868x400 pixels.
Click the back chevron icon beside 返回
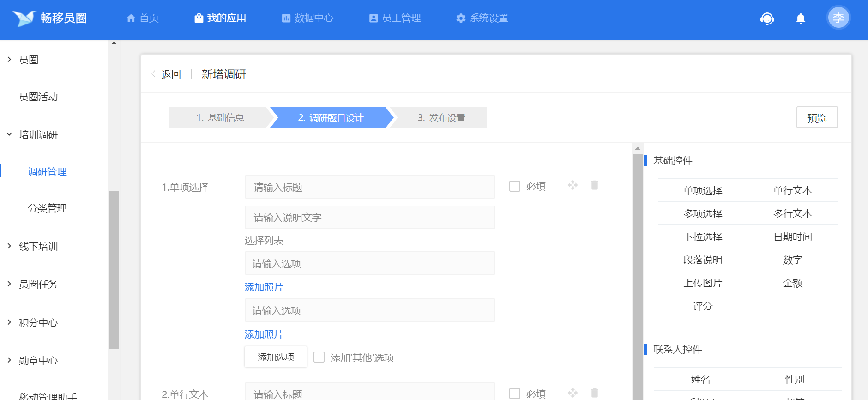pyautogui.click(x=153, y=74)
